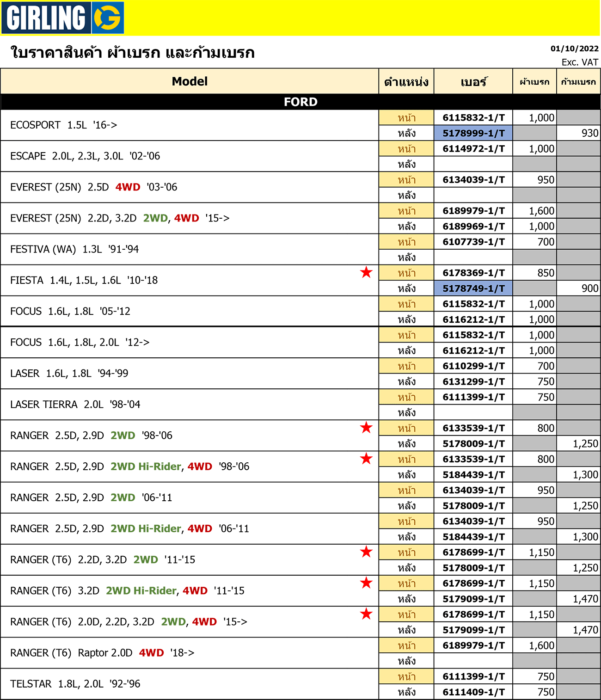Select the ESCAPE 2.0L, 2.3L, 3.0L row

click(x=190, y=156)
